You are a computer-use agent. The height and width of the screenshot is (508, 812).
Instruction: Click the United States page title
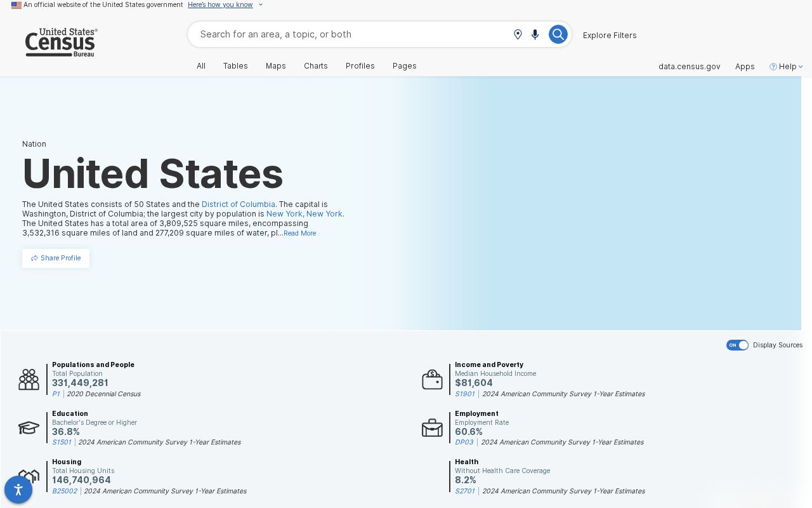point(153,173)
